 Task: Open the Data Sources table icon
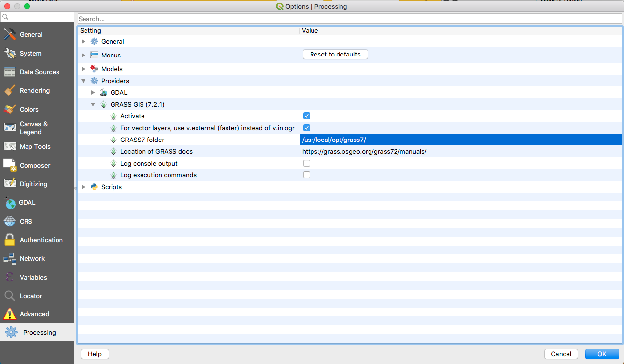(x=10, y=72)
